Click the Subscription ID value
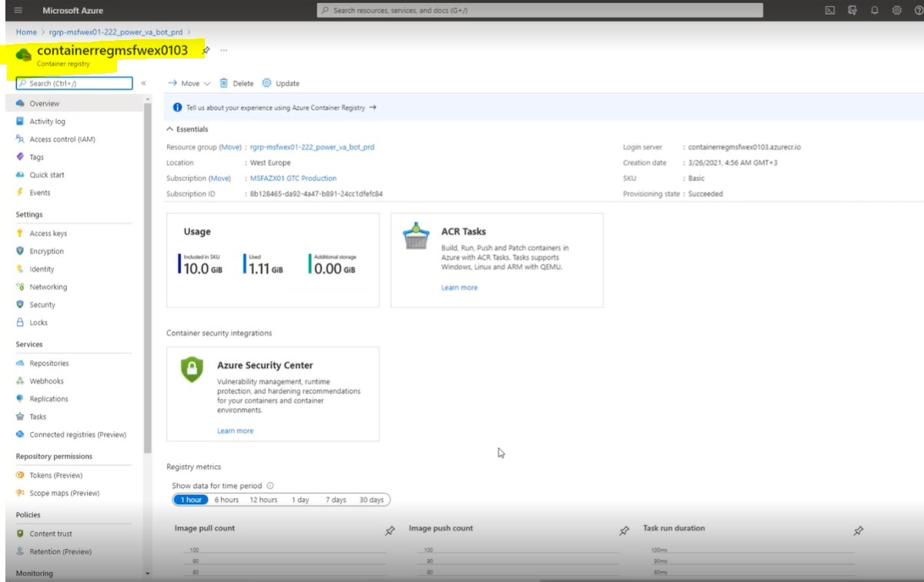 (x=316, y=194)
